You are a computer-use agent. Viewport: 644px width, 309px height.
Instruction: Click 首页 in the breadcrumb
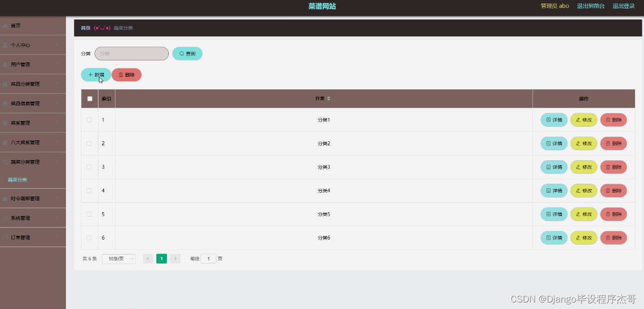tap(85, 28)
